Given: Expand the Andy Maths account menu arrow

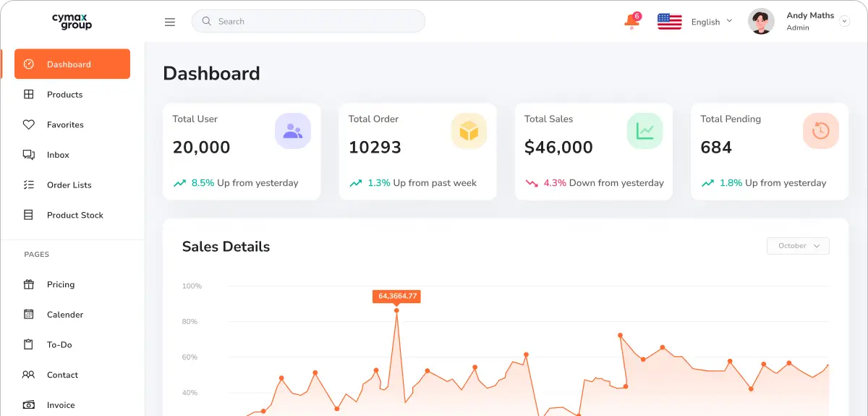Looking at the screenshot, I should pyautogui.click(x=844, y=22).
